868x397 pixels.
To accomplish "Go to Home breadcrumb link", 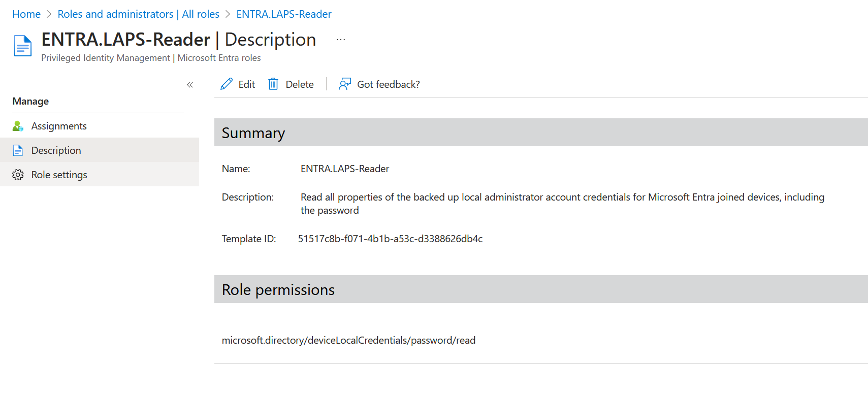I will (x=26, y=14).
